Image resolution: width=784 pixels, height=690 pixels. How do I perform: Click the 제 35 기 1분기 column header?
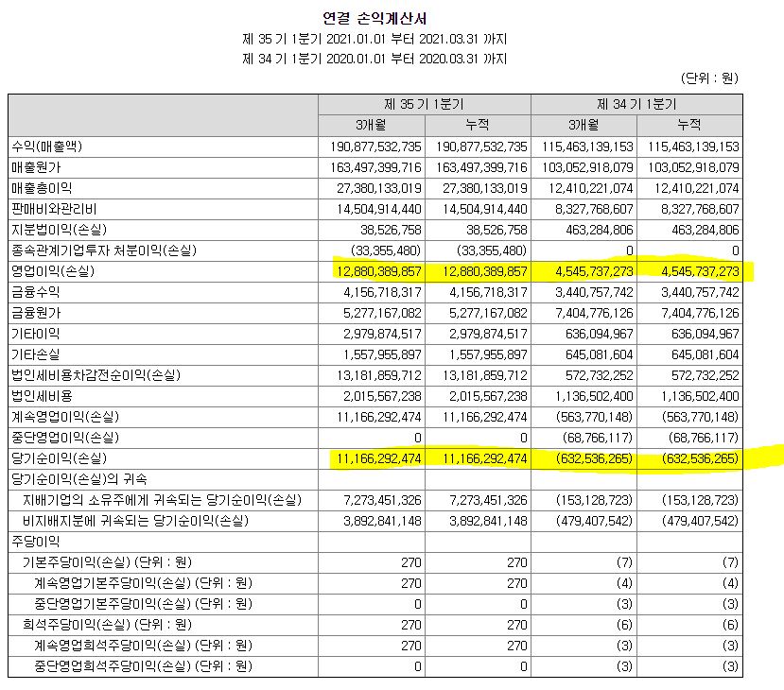tap(424, 104)
